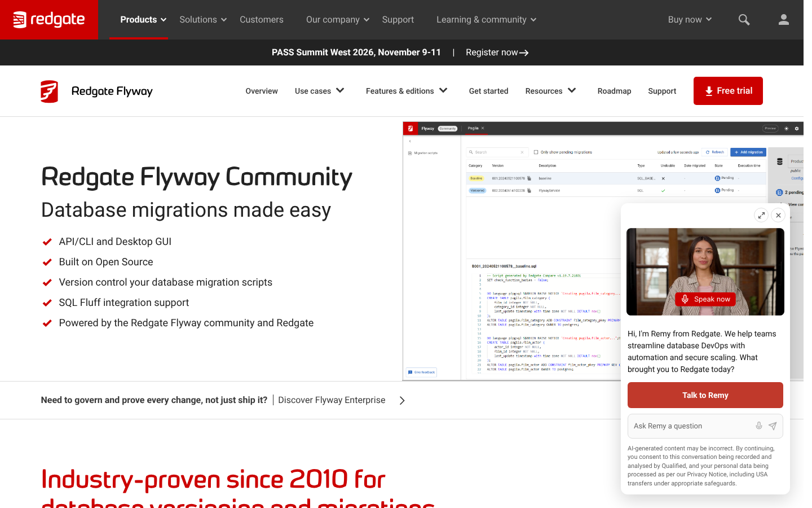Viewport: 812px width, 508px height.
Task: Click the AI-generated content disclaimer text
Action: [701, 466]
